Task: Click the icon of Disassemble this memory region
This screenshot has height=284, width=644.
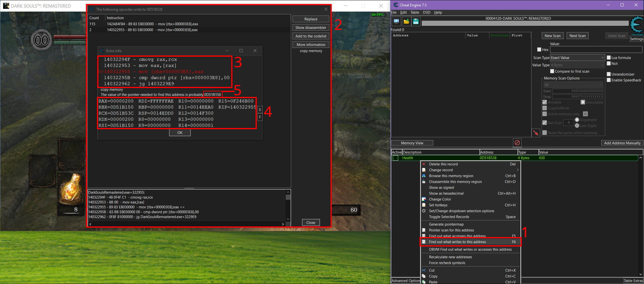Action: click(x=424, y=182)
